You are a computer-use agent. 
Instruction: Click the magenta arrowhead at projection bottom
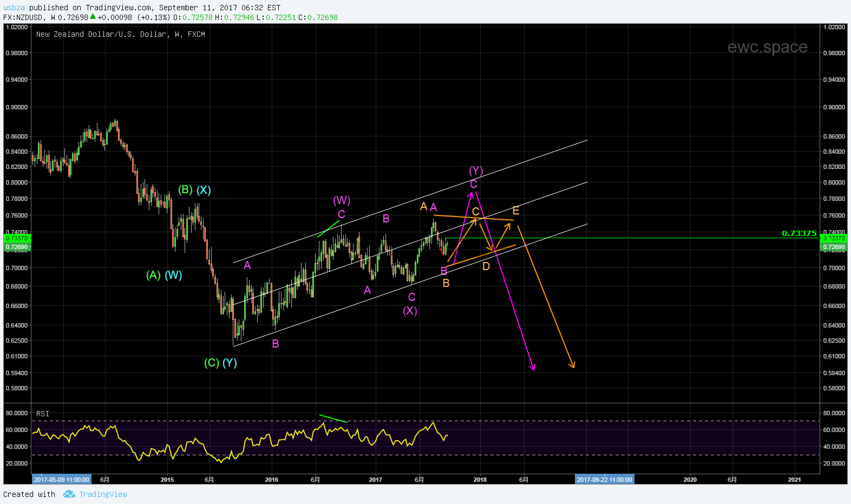[x=533, y=367]
